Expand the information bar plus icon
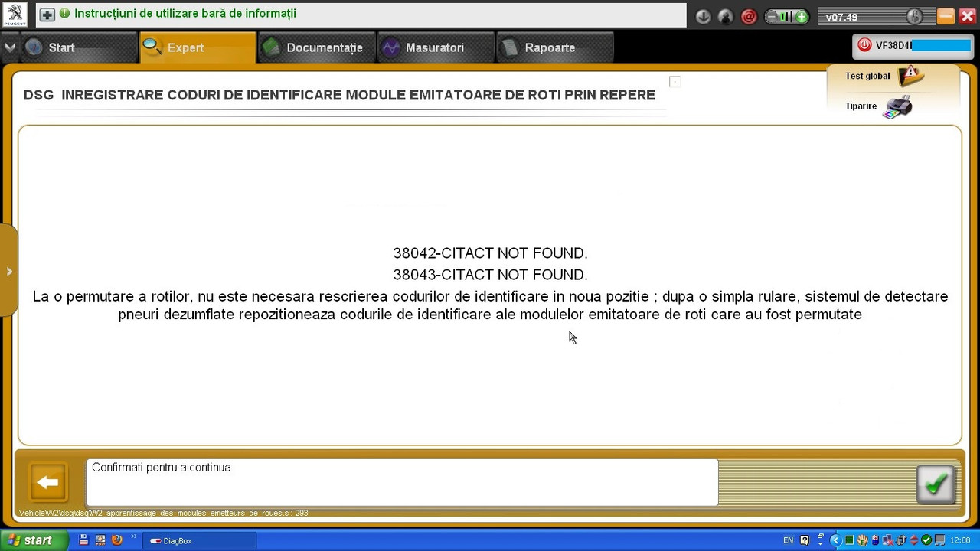The height and width of the screenshot is (551, 980). pyautogui.click(x=47, y=15)
